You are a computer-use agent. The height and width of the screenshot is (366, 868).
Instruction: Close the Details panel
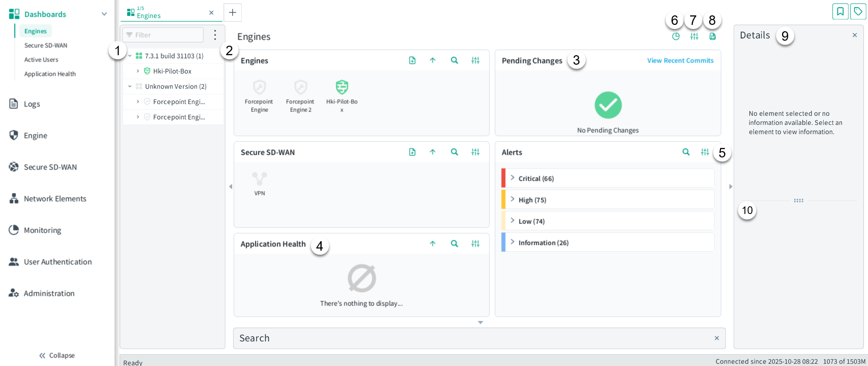pos(854,35)
